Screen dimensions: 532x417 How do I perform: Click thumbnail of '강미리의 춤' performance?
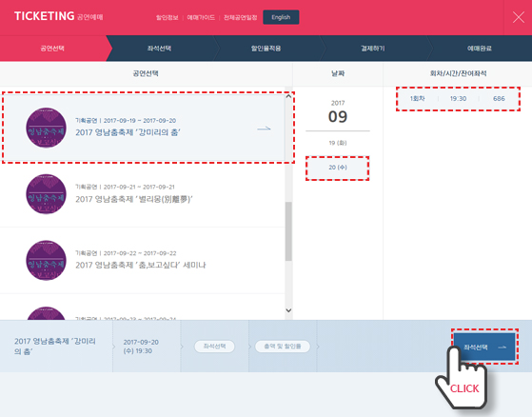point(46,128)
